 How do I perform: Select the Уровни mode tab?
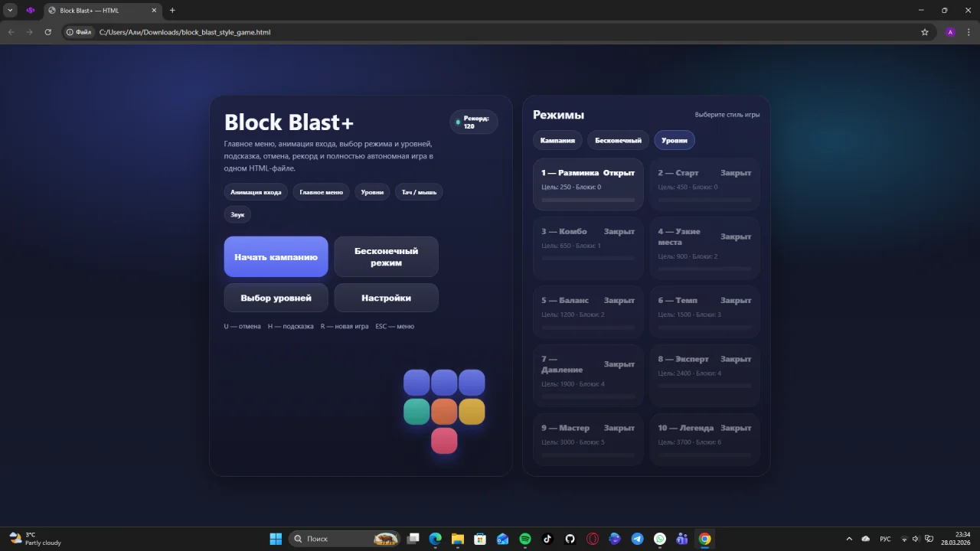pyautogui.click(x=675, y=140)
